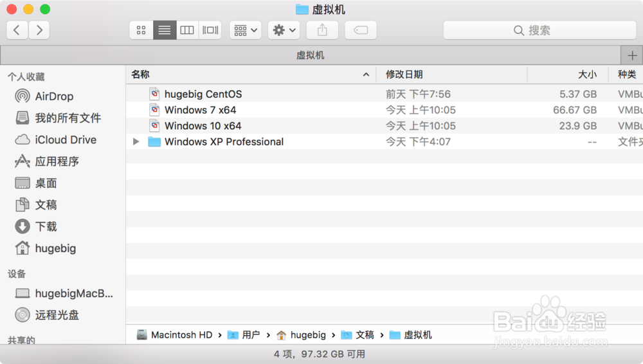643x364 pixels.
Task: Click the AirDrop sidebar icon
Action: click(x=22, y=96)
